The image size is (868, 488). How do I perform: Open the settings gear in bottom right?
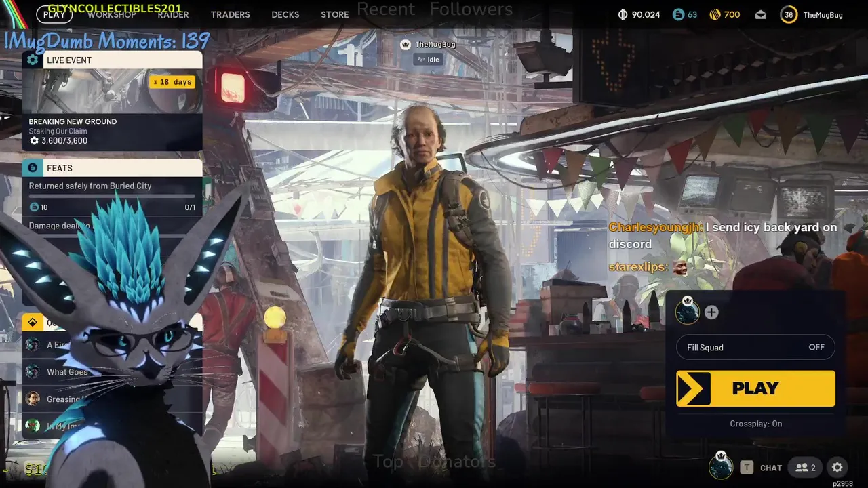click(837, 468)
